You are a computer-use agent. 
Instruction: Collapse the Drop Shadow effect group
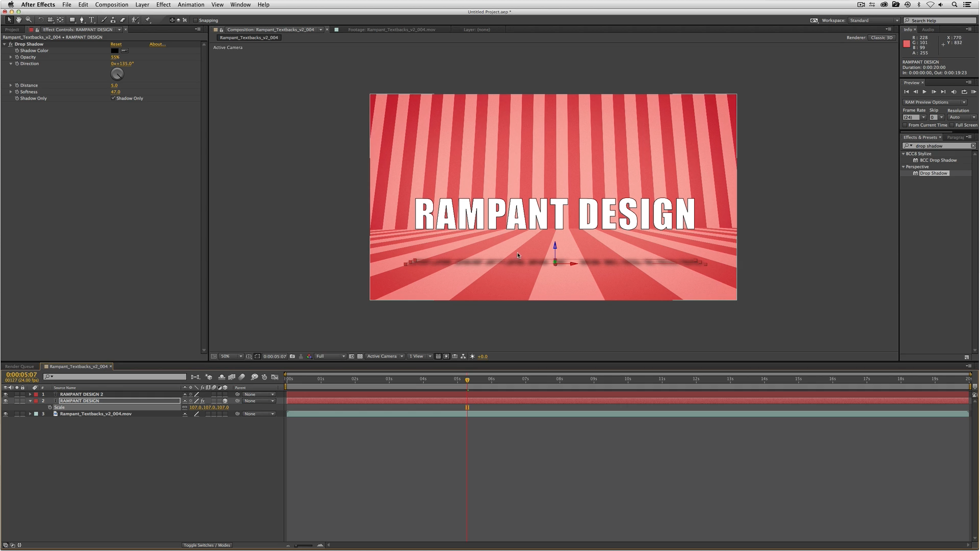coord(5,44)
